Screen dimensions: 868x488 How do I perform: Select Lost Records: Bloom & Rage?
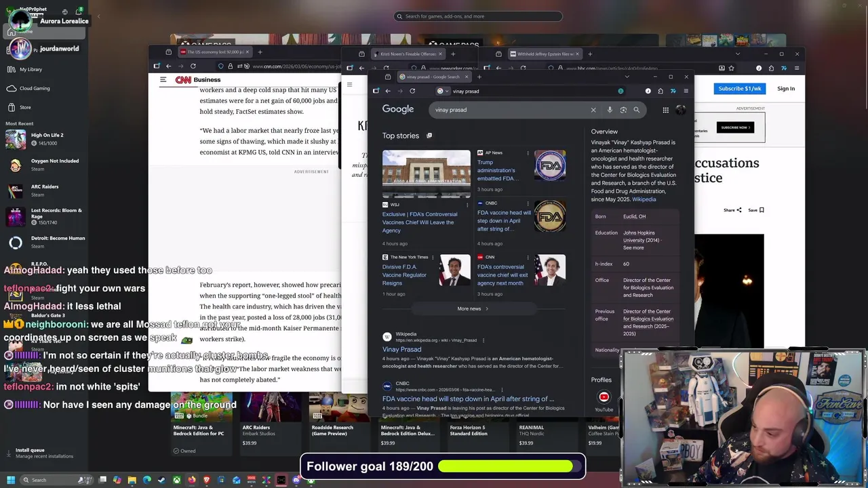44,216
